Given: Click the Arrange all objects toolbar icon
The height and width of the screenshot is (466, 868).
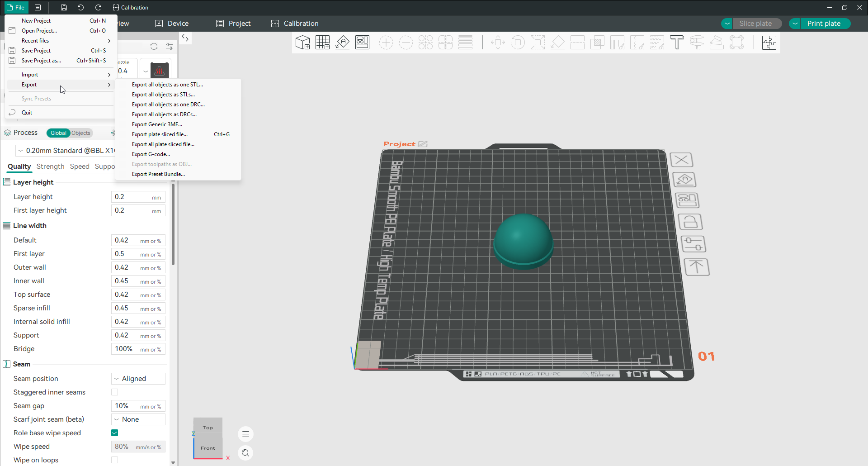Looking at the screenshot, I should (362, 43).
